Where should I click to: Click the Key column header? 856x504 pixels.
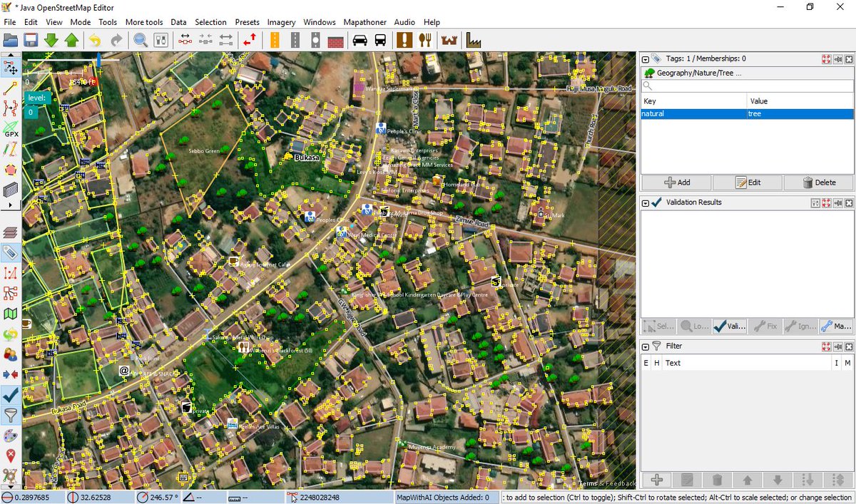(x=693, y=101)
